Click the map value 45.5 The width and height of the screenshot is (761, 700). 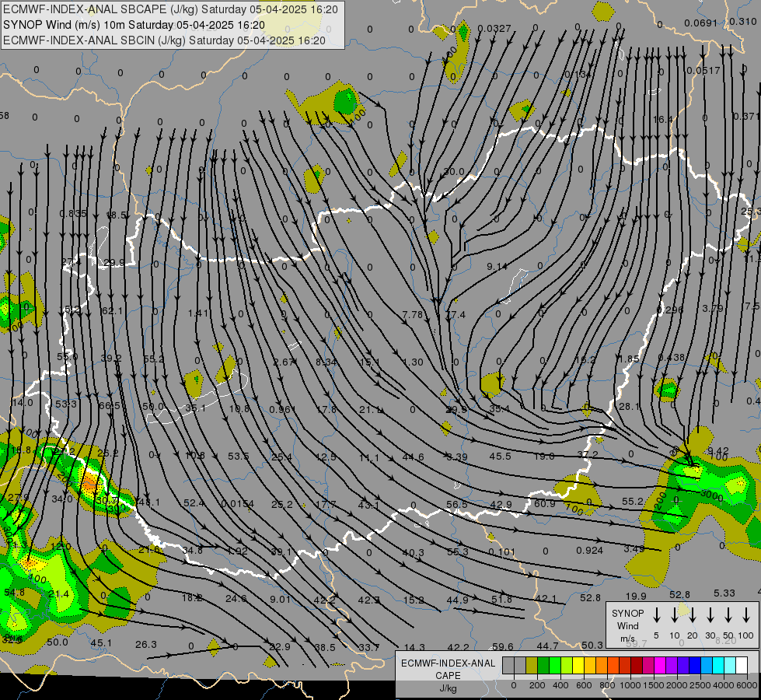500,456
